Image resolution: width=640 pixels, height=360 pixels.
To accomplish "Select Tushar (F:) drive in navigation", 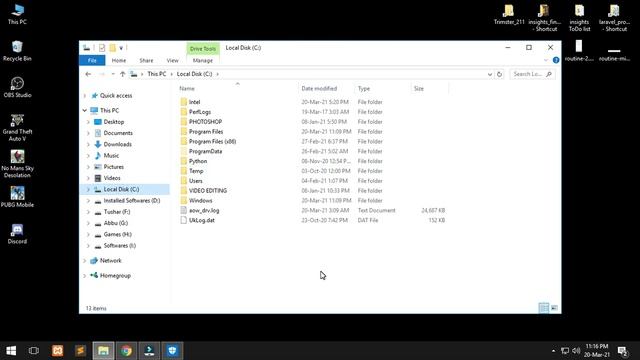I will (117, 212).
